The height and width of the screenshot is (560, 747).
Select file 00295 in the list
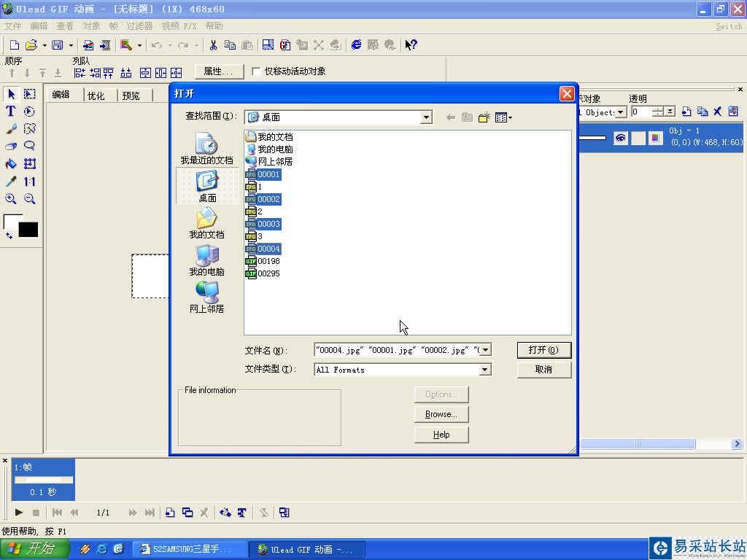tap(263, 274)
